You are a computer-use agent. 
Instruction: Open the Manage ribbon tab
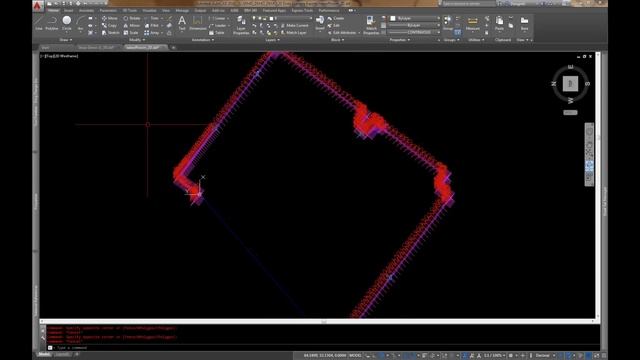click(182, 11)
